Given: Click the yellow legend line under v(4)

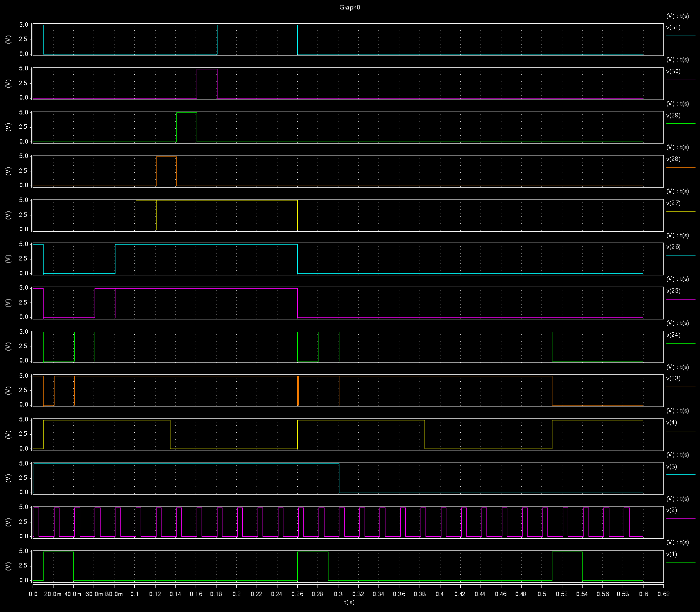Looking at the screenshot, I should click(x=681, y=431).
